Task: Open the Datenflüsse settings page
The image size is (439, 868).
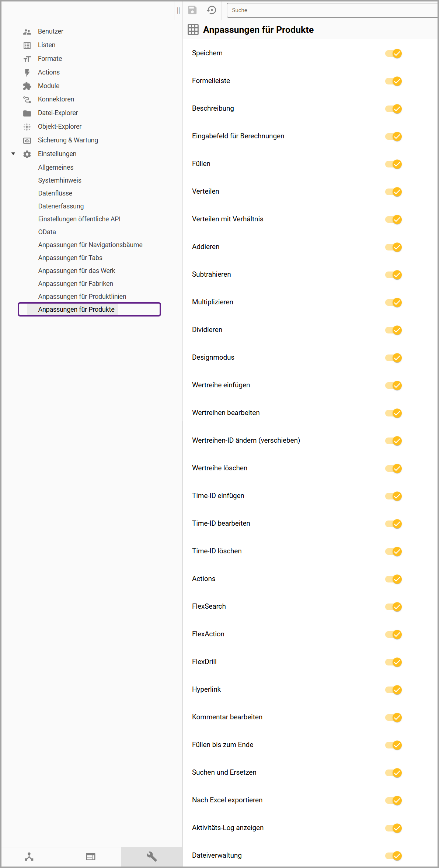Action: coord(55,193)
